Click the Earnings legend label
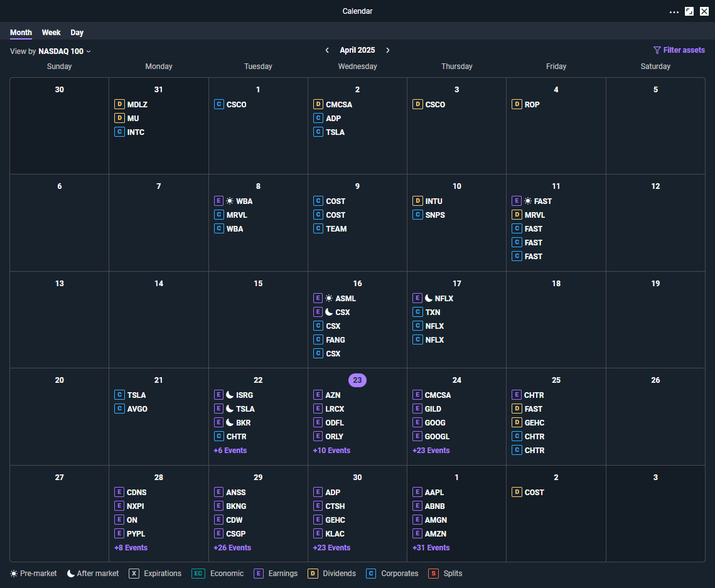Viewport: 715px width, 588px height. tap(282, 574)
